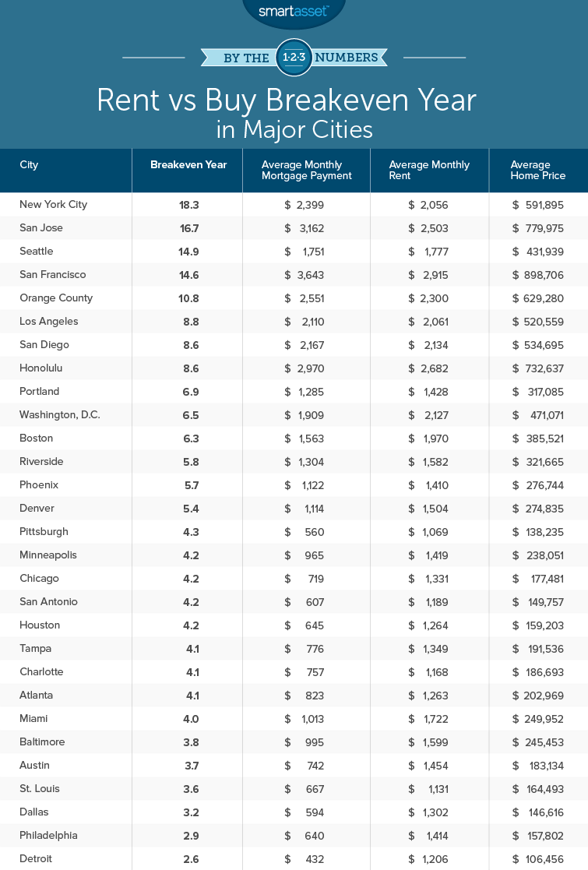Viewport: 588px width, 870px height.
Task: Click the SmartAsset logo at top
Action: pyautogui.click(x=294, y=11)
